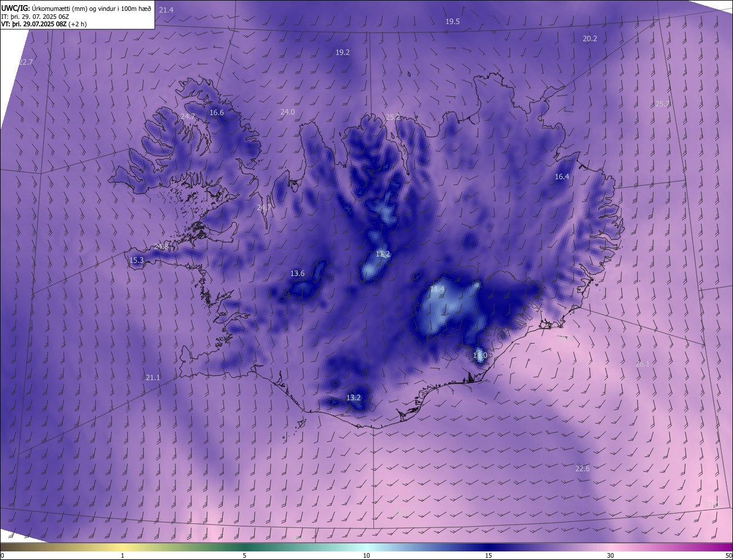Click the colour scale tick label '30'
The width and height of the screenshot is (733, 560).
[610, 555]
